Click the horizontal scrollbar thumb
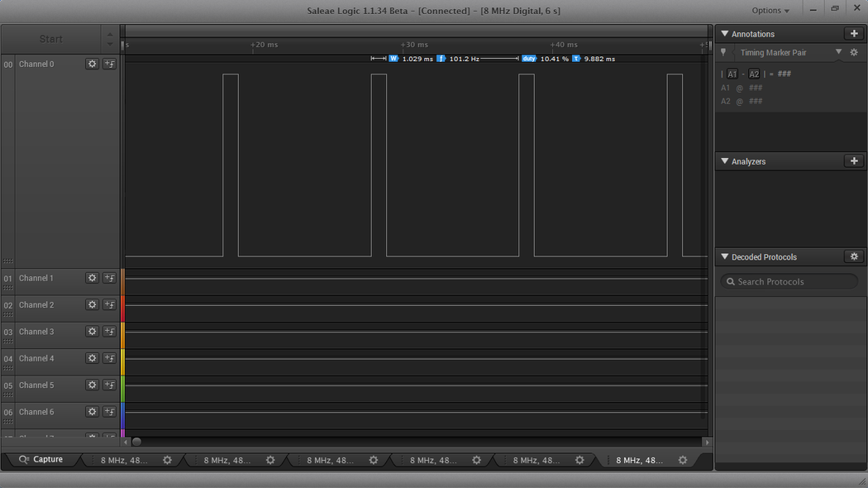Viewport: 868px width, 488px height. coord(136,442)
